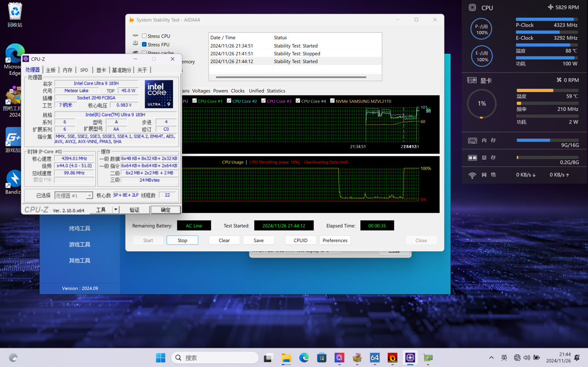Open the 关于 tab in CPU-Z
The image size is (588, 367).
142,70
